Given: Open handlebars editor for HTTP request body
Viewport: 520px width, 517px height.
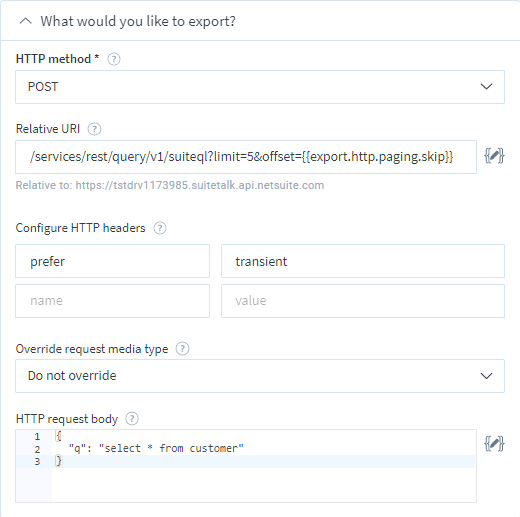Looking at the screenshot, I should pos(494,444).
